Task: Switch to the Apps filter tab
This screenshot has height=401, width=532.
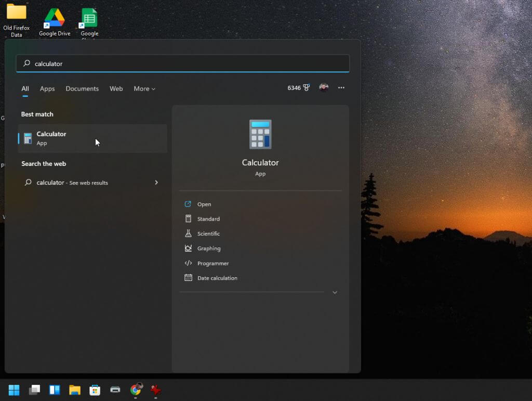Action: pos(47,89)
